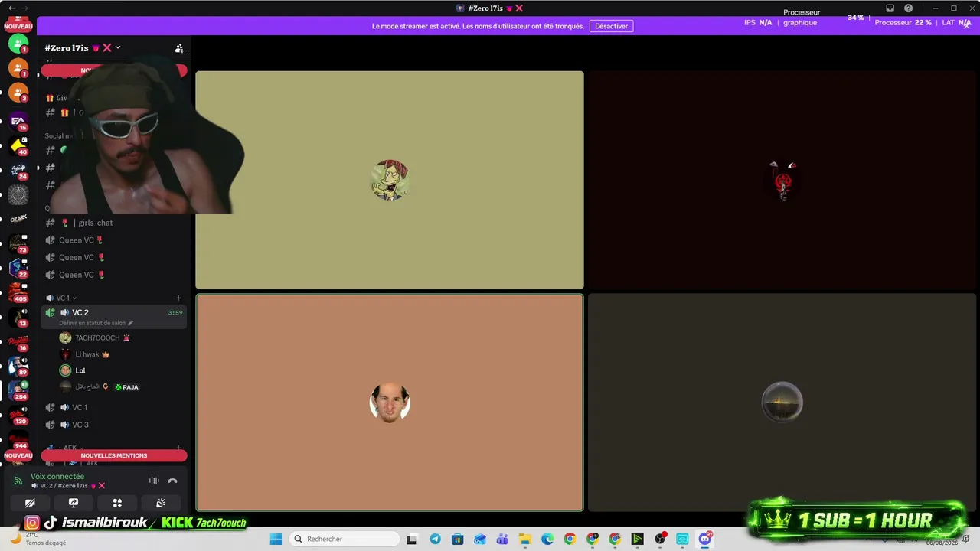Add a channel with the VC 1 category plus icon
The height and width of the screenshot is (551, 980).
(x=178, y=298)
